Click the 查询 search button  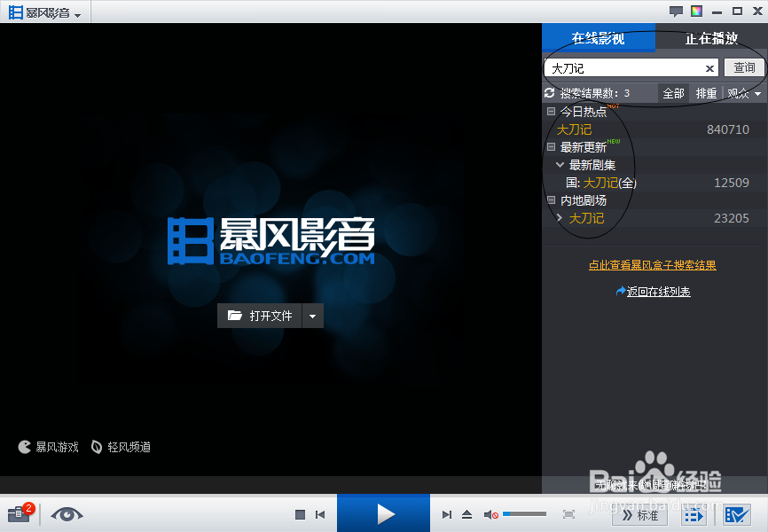pyautogui.click(x=744, y=67)
